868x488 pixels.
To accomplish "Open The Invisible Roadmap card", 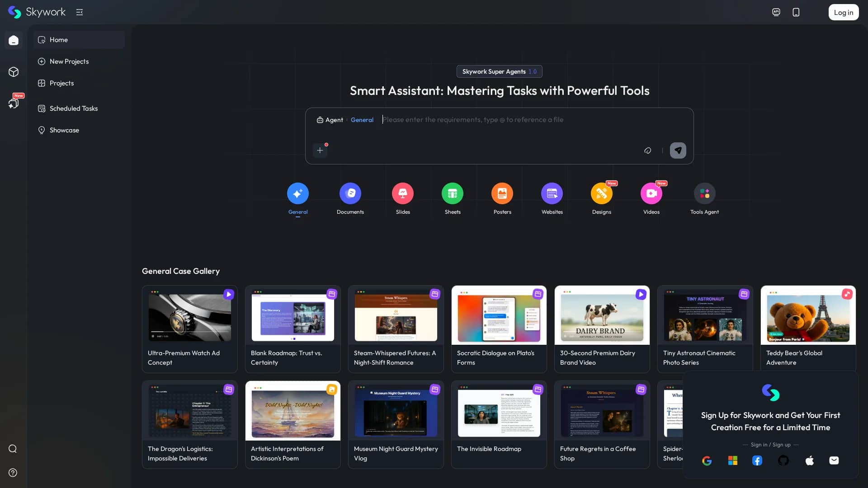I will [x=499, y=425].
